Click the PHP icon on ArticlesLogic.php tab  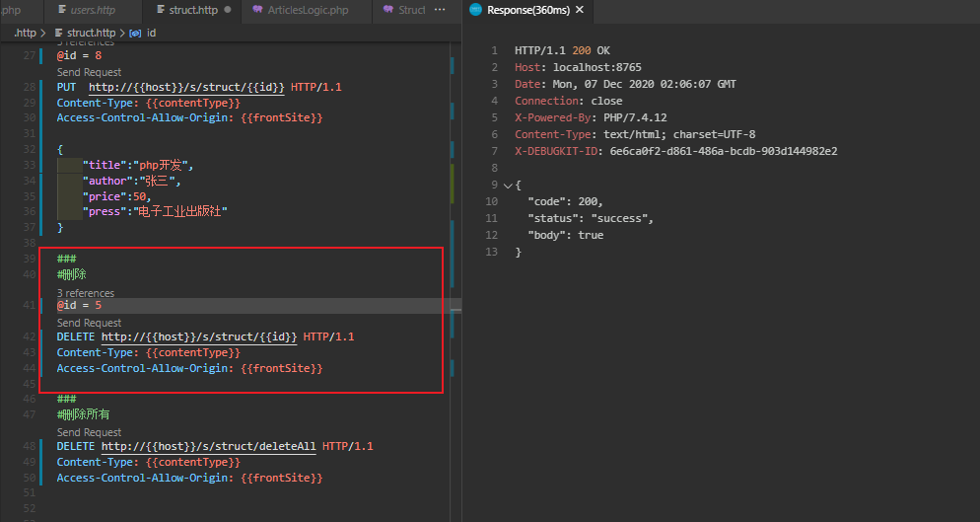tap(258, 11)
